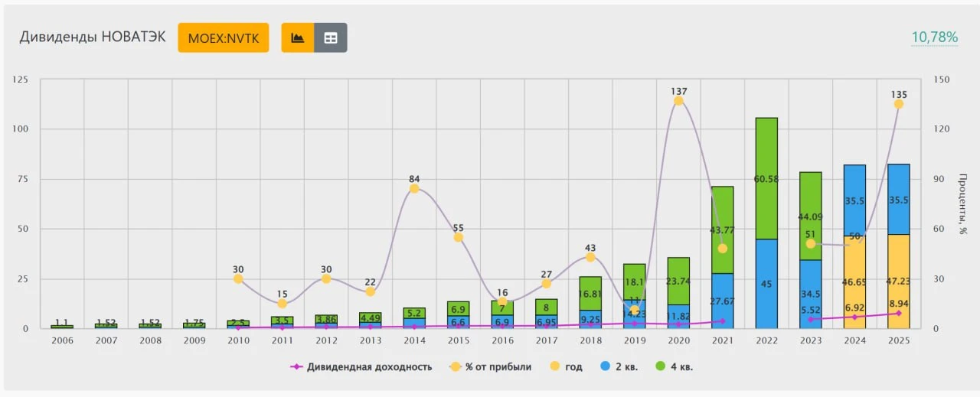Toggle 'год' legend series
The height and width of the screenshot is (397, 980).
(565, 367)
